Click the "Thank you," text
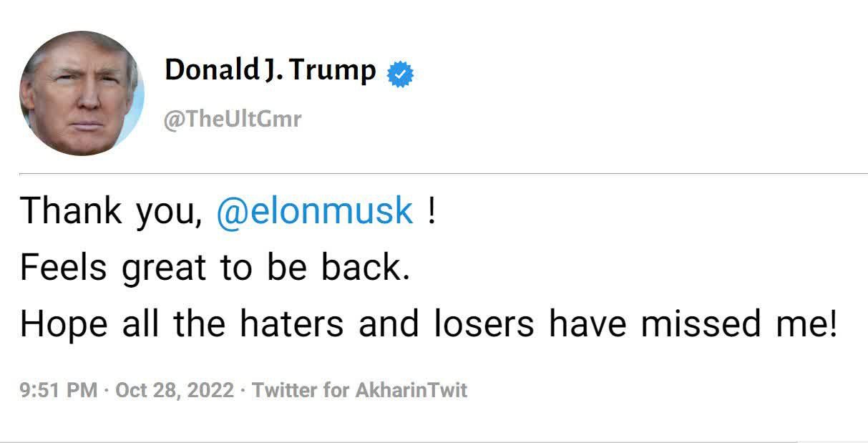Image resolution: width=868 pixels, height=443 pixels. click(x=111, y=210)
